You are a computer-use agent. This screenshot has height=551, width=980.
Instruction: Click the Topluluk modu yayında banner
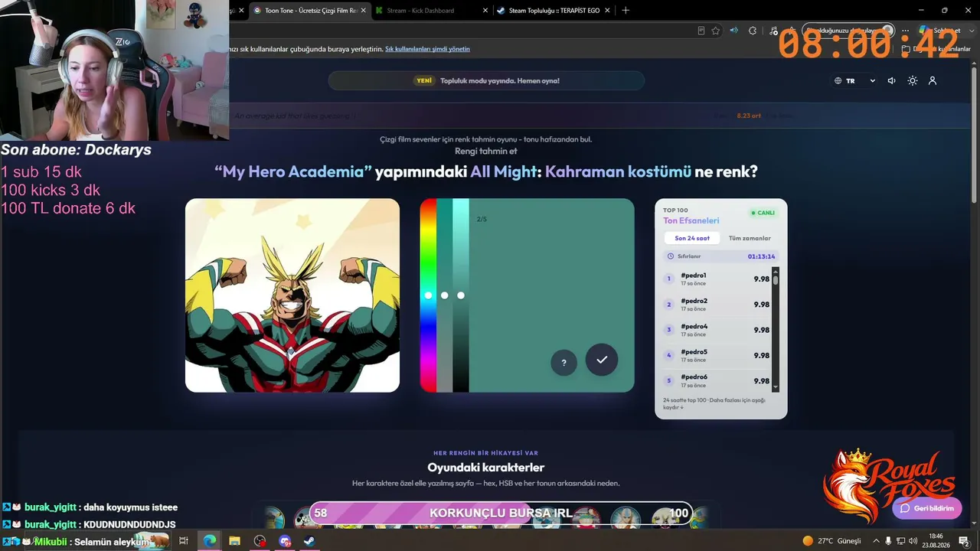(x=486, y=80)
